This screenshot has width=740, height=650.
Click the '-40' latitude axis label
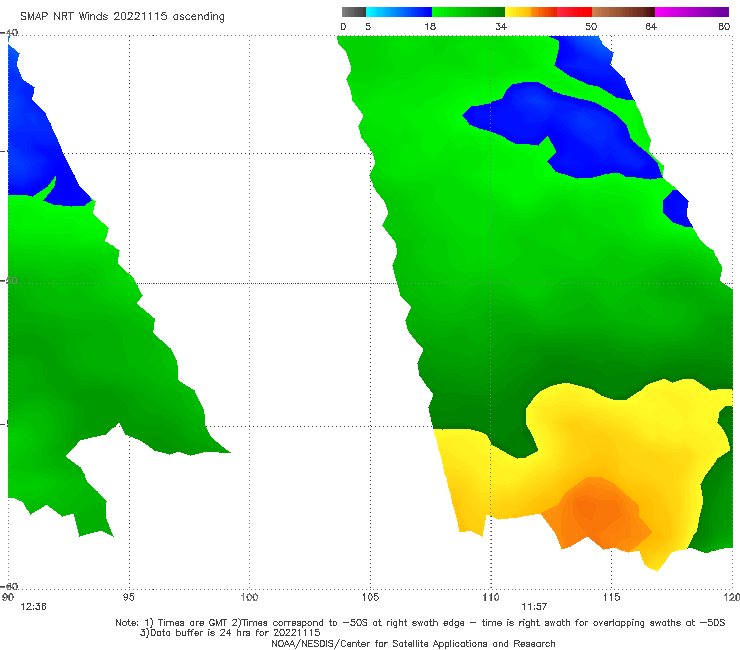(9, 33)
